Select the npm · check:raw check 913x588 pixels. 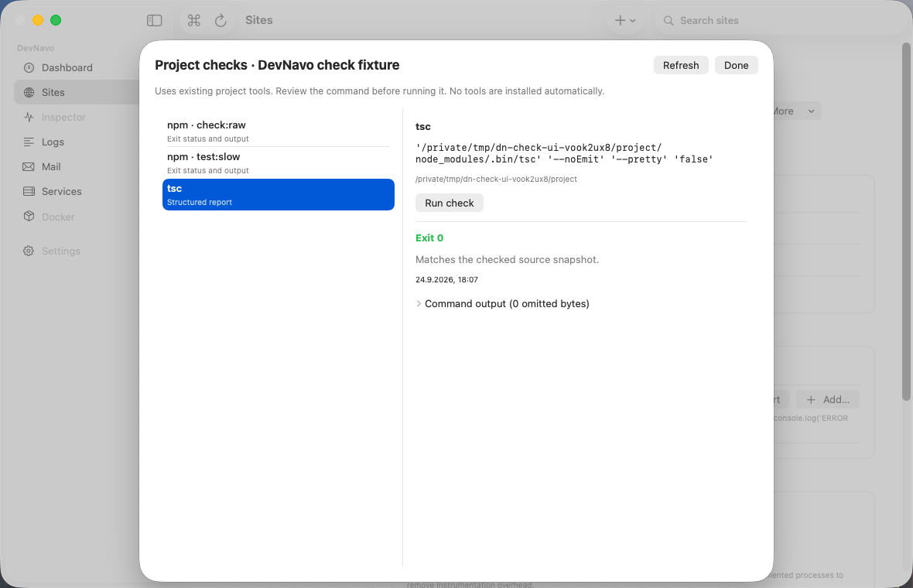coord(279,131)
